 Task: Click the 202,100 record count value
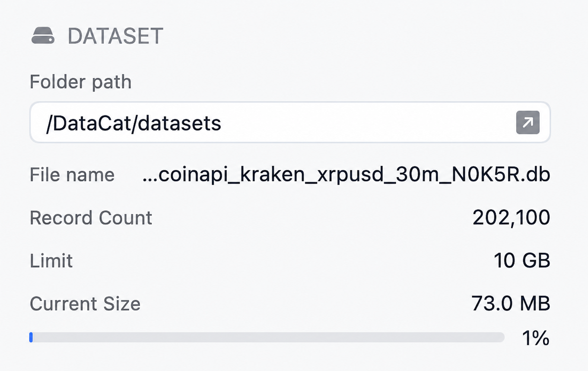[x=511, y=218]
